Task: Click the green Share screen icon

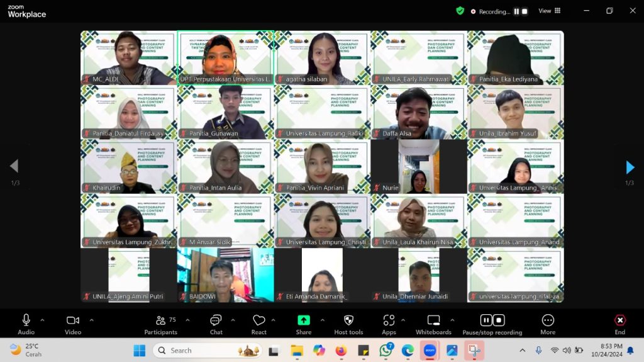Action: 304,320
